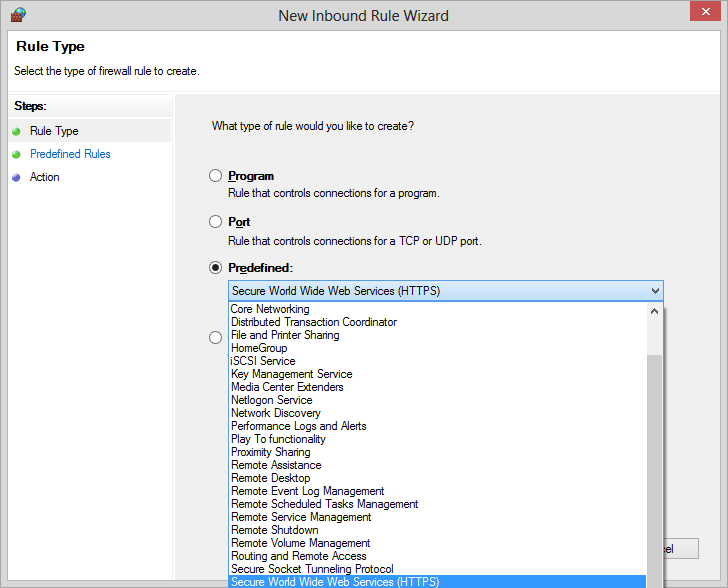The height and width of the screenshot is (588, 728).
Task: Choose Secure World Wide Web Services (HTTPS)
Action: pos(335,582)
